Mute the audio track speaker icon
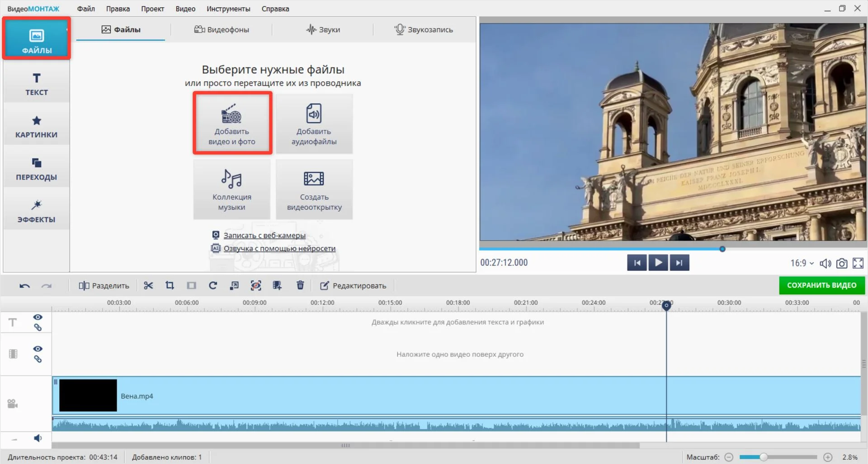Screen dimensions: 868x464 (x=38, y=438)
